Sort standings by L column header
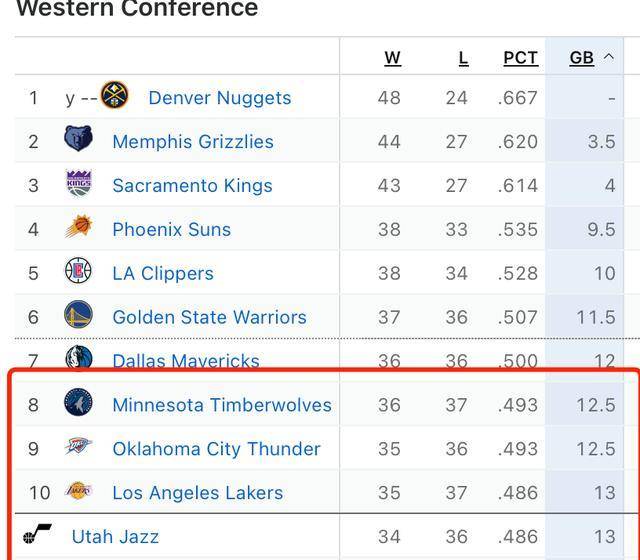Image resolution: width=640 pixels, height=560 pixels. (463, 58)
